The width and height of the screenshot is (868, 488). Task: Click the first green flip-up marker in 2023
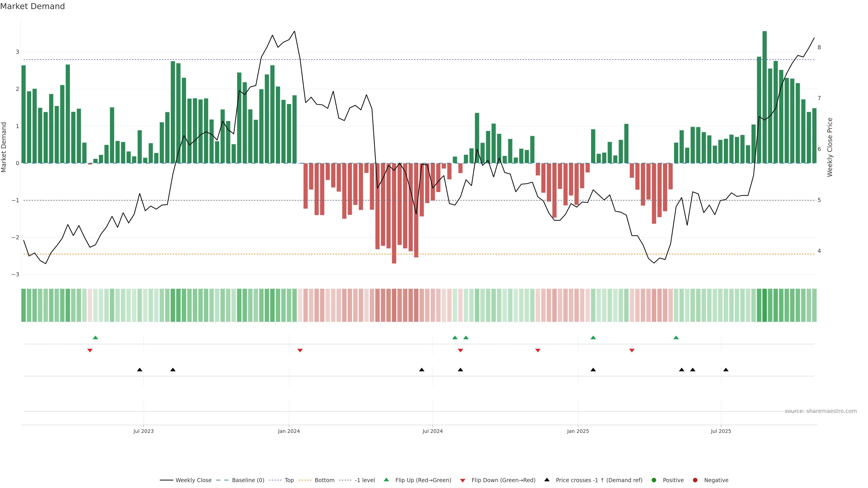click(95, 338)
